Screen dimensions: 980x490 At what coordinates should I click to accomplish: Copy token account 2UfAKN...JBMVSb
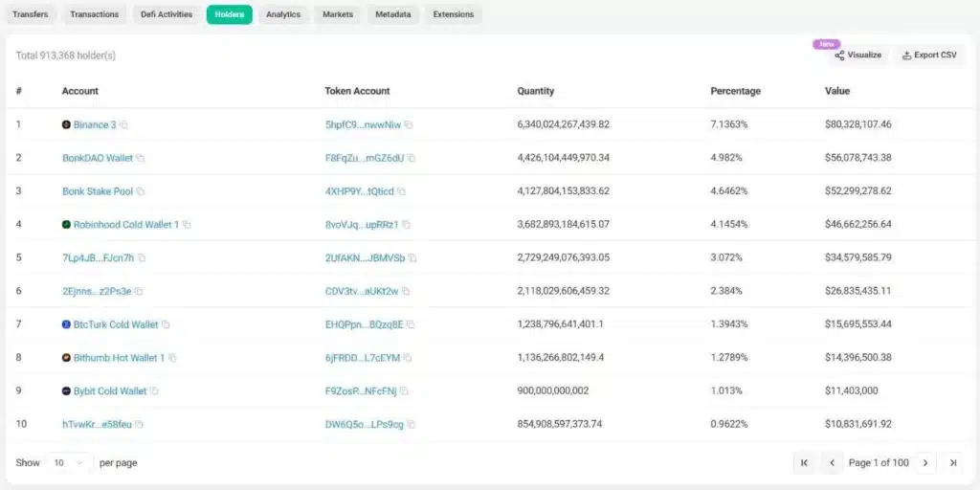[412, 257]
